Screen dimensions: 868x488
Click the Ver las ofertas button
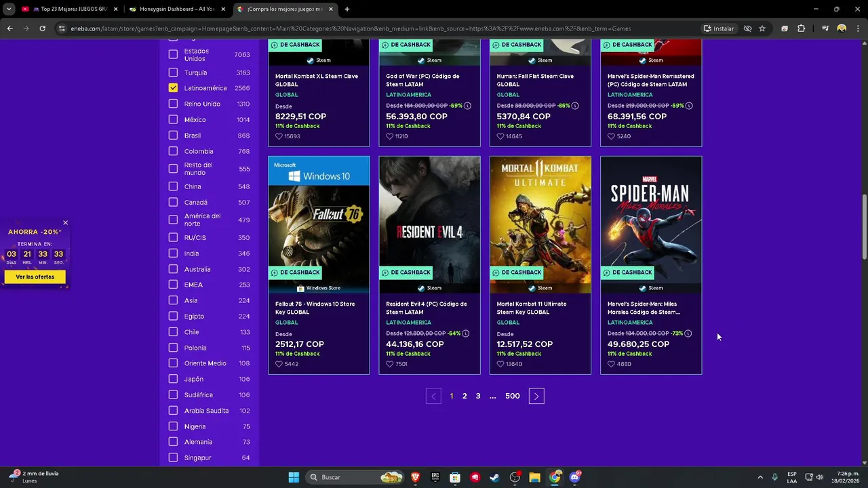coord(35,277)
